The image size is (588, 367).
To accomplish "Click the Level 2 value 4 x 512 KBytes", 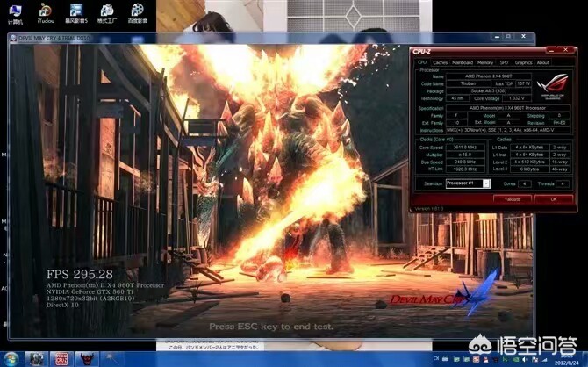I will tap(529, 162).
